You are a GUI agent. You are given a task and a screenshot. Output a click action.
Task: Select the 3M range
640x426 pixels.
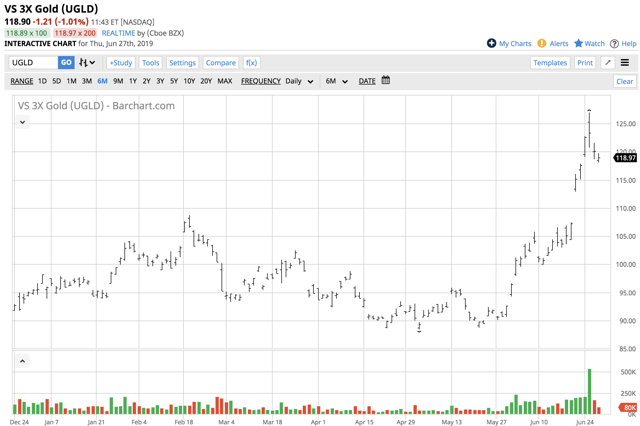(x=87, y=81)
